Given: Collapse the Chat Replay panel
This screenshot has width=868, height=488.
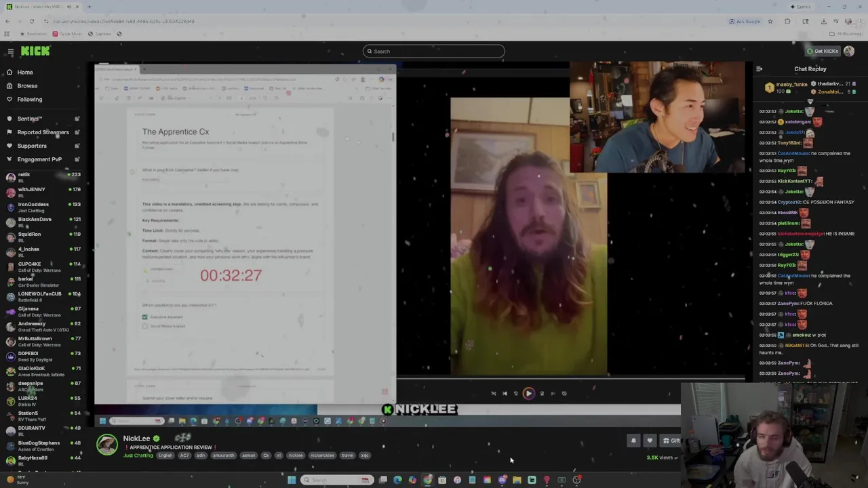Looking at the screenshot, I should coord(759,68).
